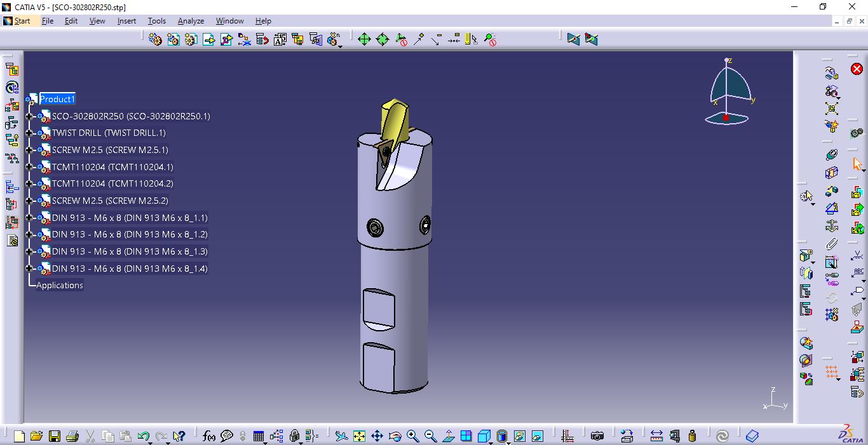This screenshot has width=868, height=445.
Task: Click the Text with Leader ABC icon
Action: (x=857, y=274)
